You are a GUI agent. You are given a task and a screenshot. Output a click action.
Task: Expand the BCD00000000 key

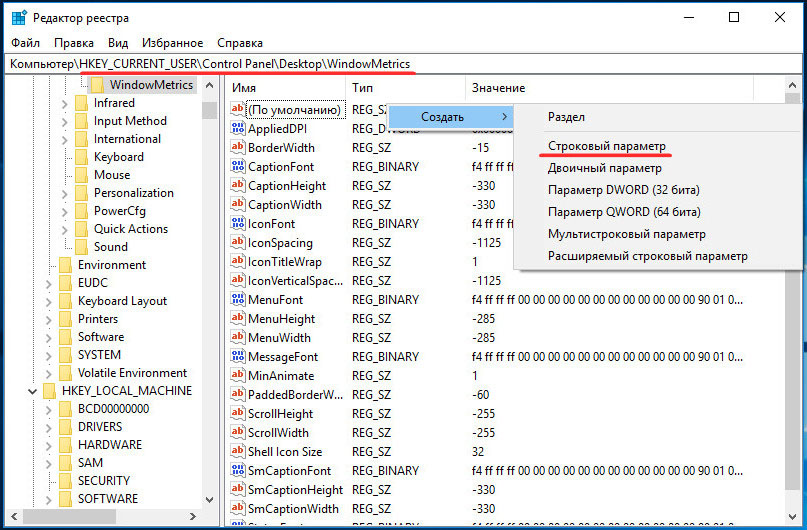point(48,410)
